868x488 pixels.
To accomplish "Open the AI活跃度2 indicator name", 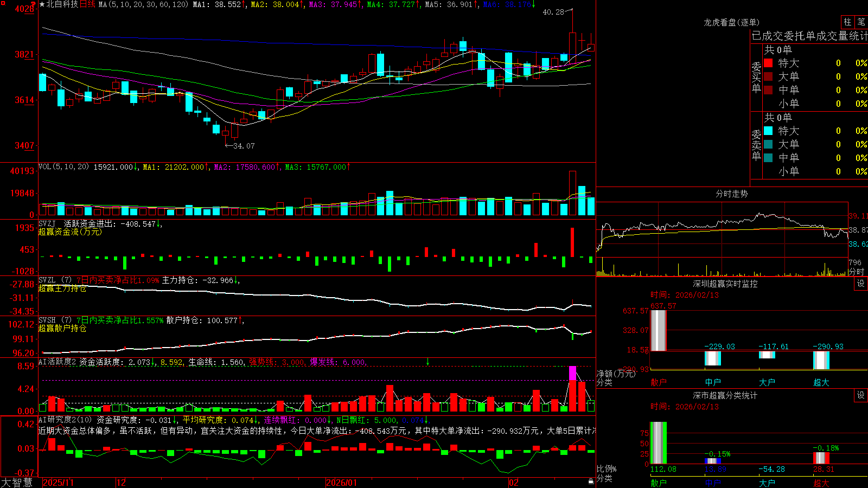I will tap(58, 362).
